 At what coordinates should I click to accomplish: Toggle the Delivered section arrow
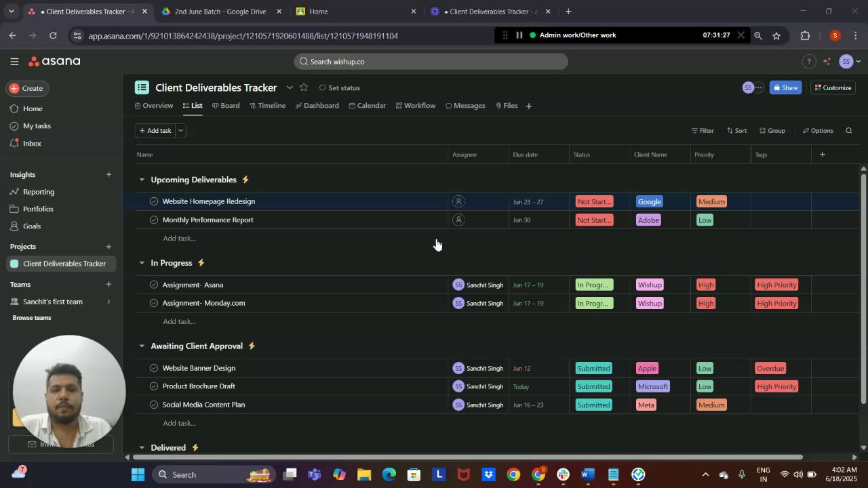click(142, 448)
